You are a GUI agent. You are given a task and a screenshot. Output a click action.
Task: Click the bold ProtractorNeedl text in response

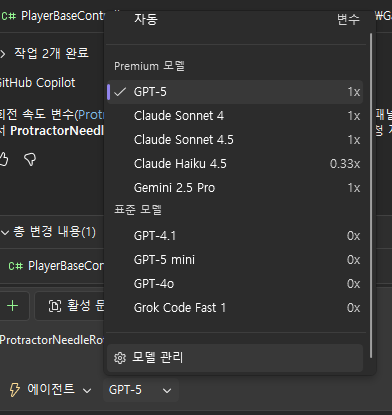click(x=57, y=131)
